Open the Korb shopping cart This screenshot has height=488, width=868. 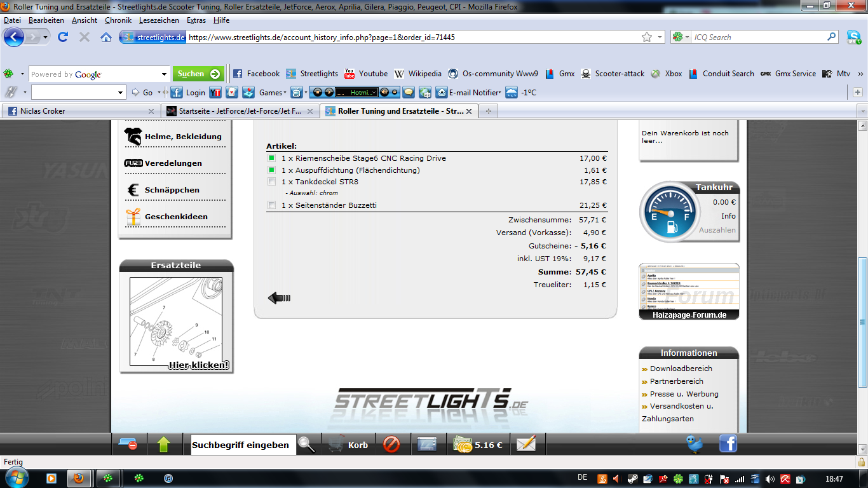348,445
